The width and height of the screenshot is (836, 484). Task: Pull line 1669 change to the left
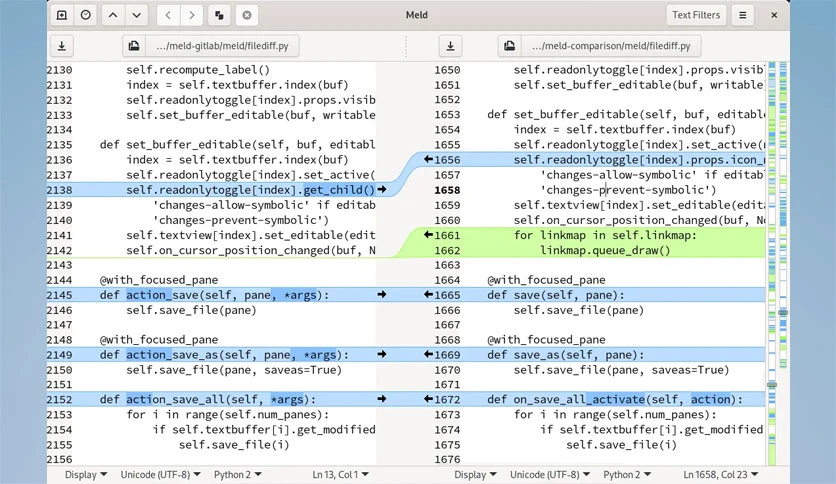pyautogui.click(x=428, y=354)
